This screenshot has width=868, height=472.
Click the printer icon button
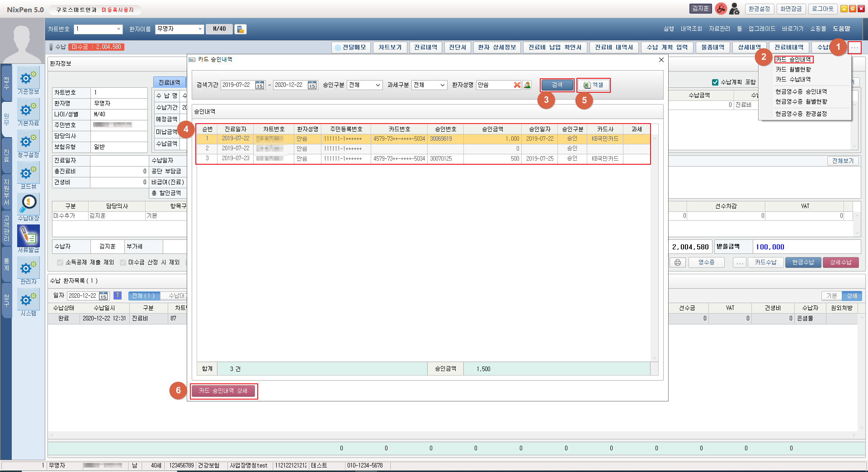(677, 262)
